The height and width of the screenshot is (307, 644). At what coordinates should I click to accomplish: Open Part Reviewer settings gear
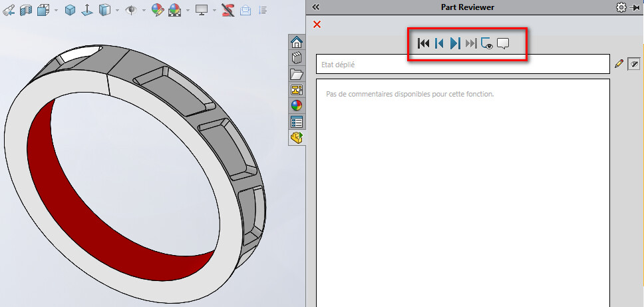(x=621, y=7)
